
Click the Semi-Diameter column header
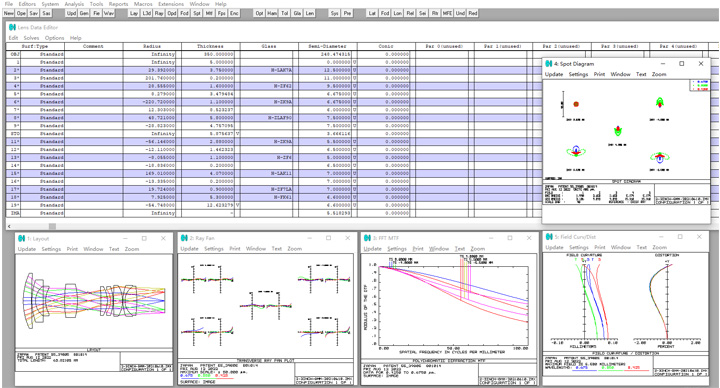click(327, 46)
